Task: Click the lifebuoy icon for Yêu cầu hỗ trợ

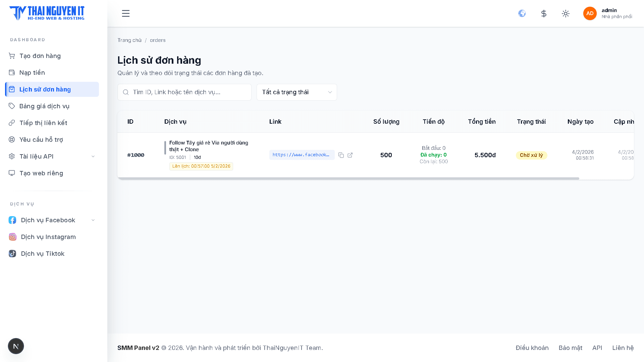Action: pos(12,139)
